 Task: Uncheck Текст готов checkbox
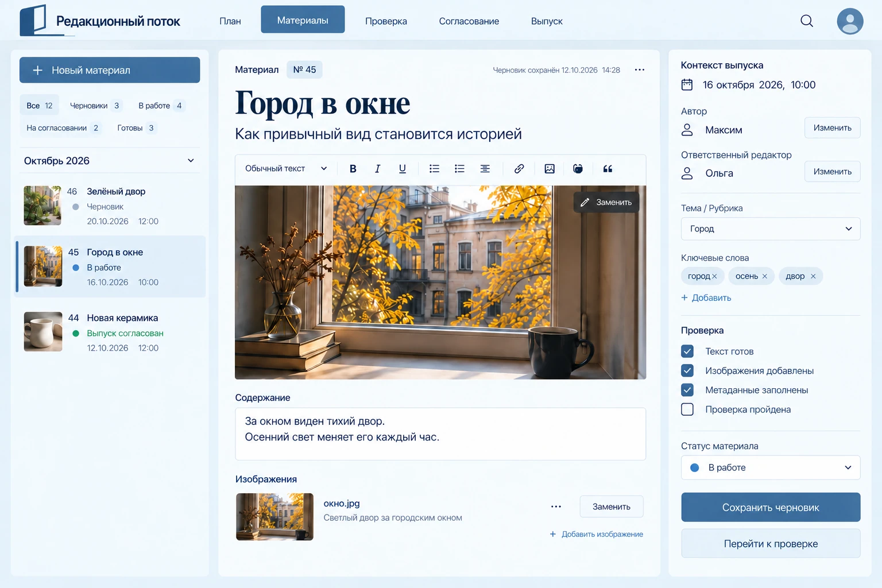pyautogui.click(x=687, y=351)
